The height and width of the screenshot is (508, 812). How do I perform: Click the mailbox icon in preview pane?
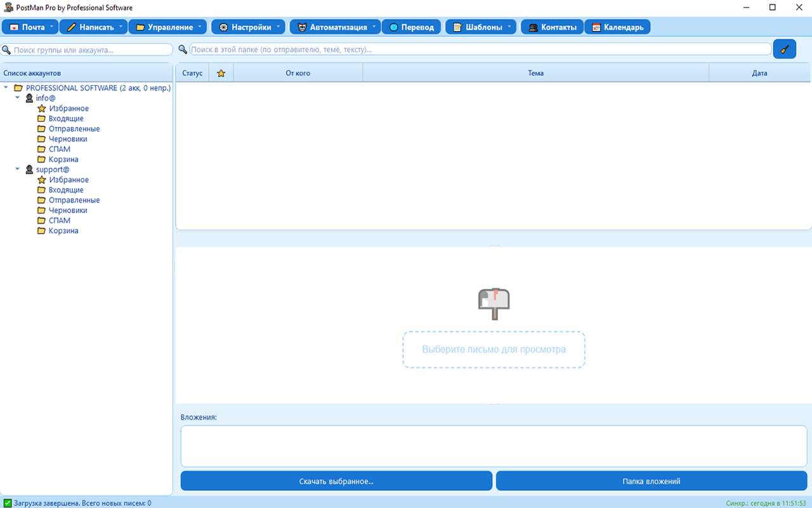(494, 304)
